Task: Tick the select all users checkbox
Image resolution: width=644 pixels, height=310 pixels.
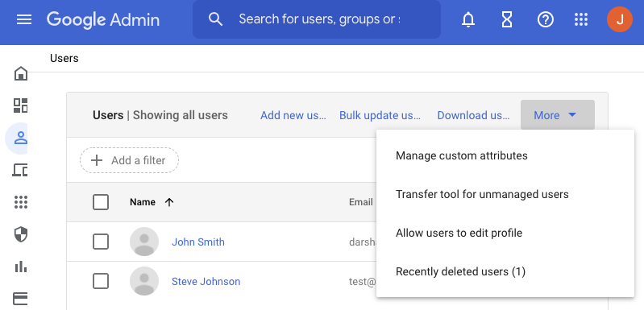Action: 101,202
